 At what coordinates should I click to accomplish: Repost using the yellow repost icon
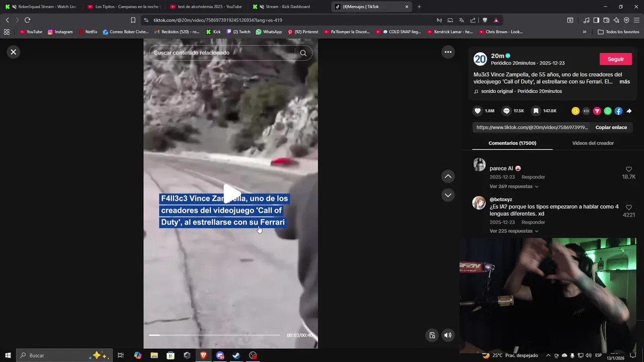pos(575,111)
